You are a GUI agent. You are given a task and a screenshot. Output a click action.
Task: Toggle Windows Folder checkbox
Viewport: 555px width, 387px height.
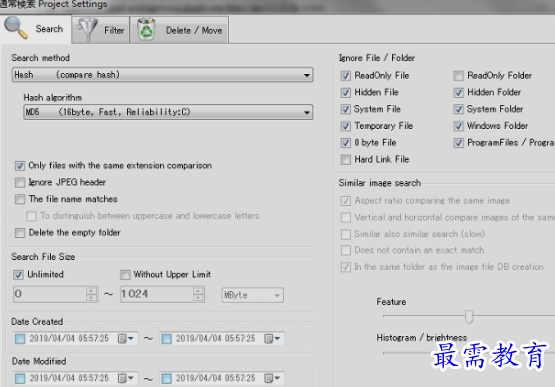[458, 126]
